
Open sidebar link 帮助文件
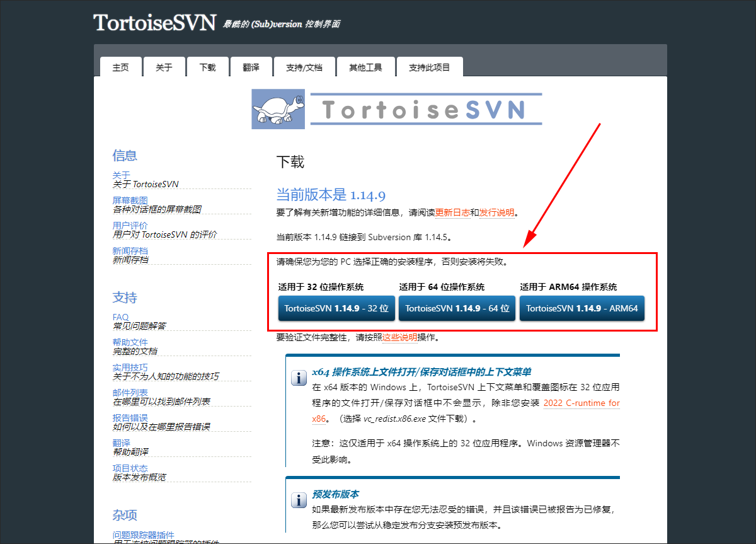click(x=130, y=342)
